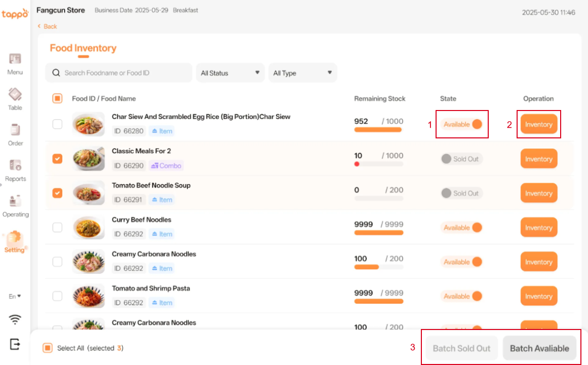Uncheck the Classic Meals For 2 checkbox

[58, 159]
